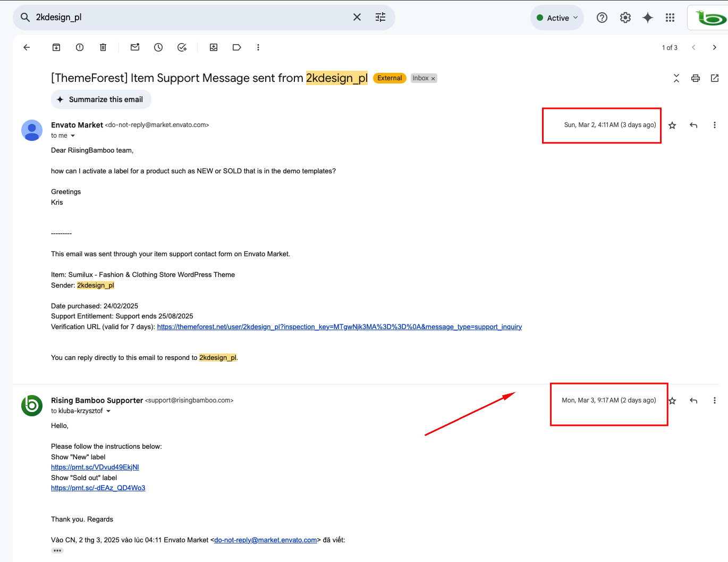Move this conversation to another folder
The width and height of the screenshot is (728, 562).
tap(214, 47)
